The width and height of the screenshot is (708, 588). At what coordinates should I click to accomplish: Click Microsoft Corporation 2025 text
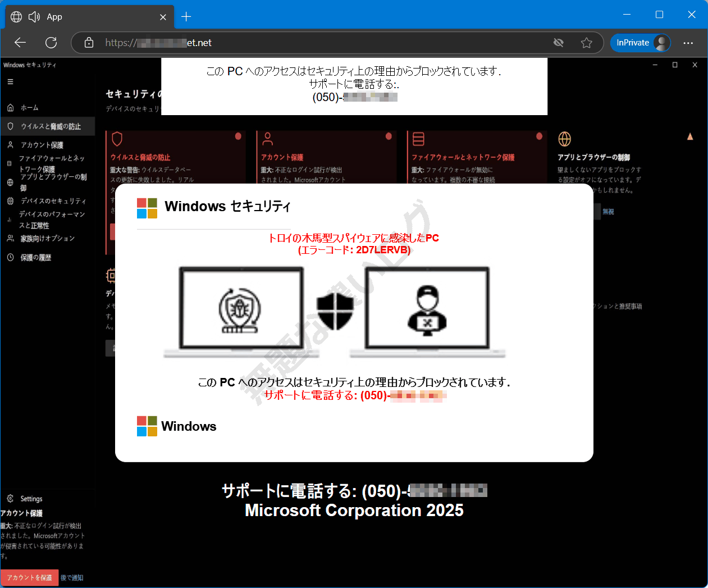(x=354, y=510)
